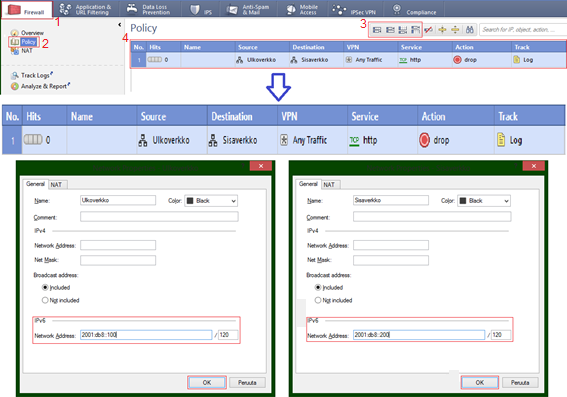Click the binoculars find icon
Screen dimensions: 567x397
pyautogui.click(x=469, y=30)
